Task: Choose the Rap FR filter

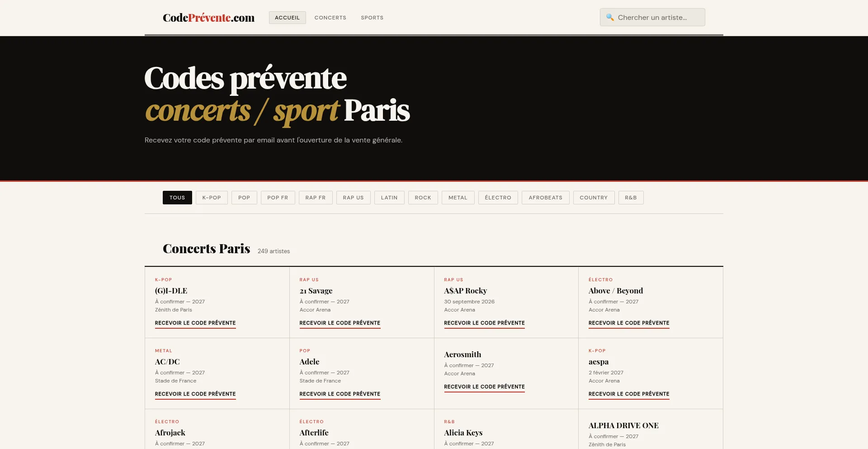Action: (316, 198)
